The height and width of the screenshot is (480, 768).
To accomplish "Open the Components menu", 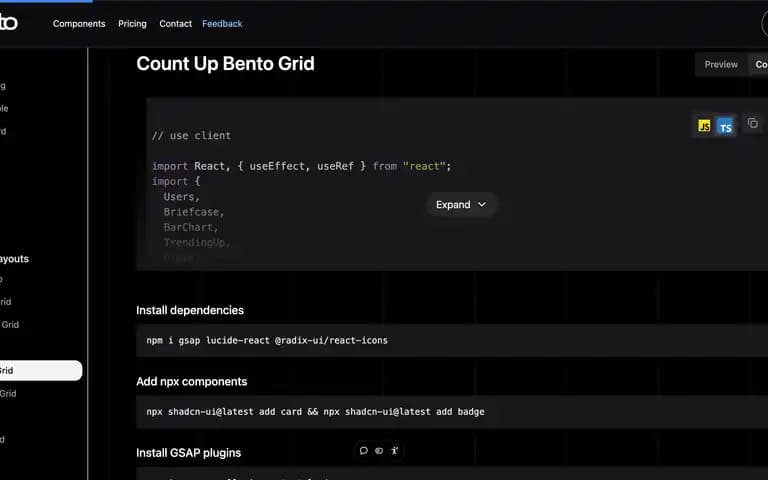I will pyautogui.click(x=79, y=24).
